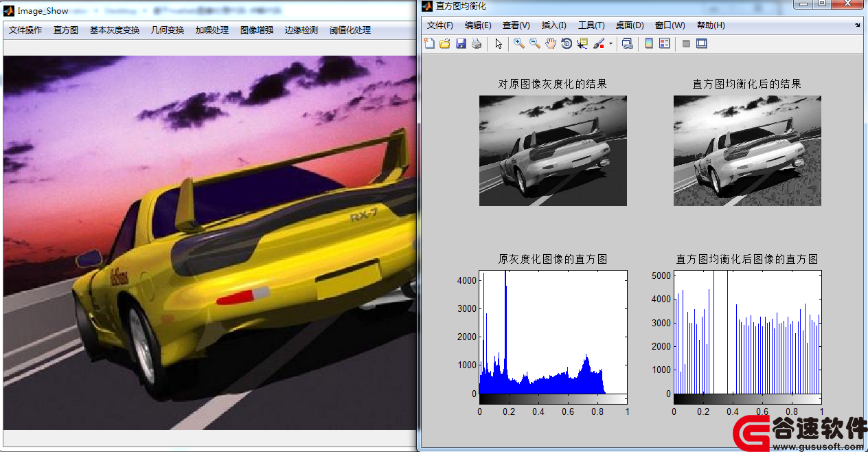Image resolution: width=868 pixels, height=452 pixels.
Task: Select the Pan hand tool
Action: coord(551,44)
